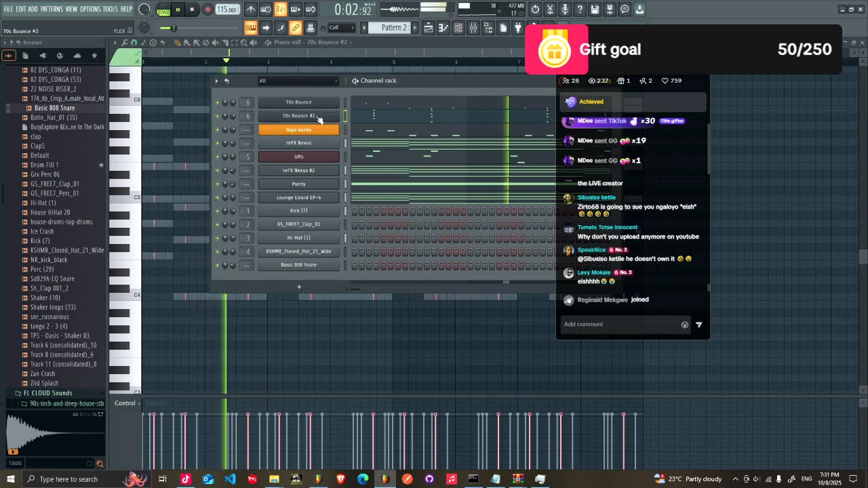Open the playlist view icon

pos(429,28)
